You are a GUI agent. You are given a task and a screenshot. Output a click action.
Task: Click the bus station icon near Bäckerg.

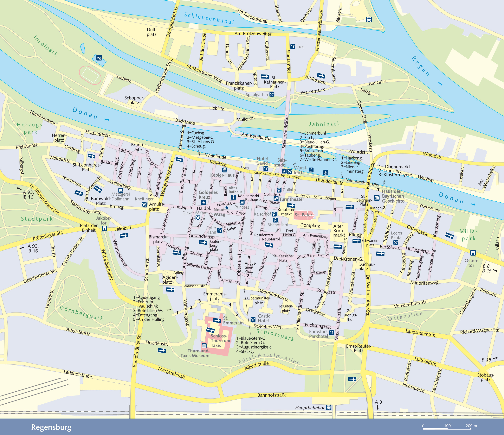[x=369, y=19]
